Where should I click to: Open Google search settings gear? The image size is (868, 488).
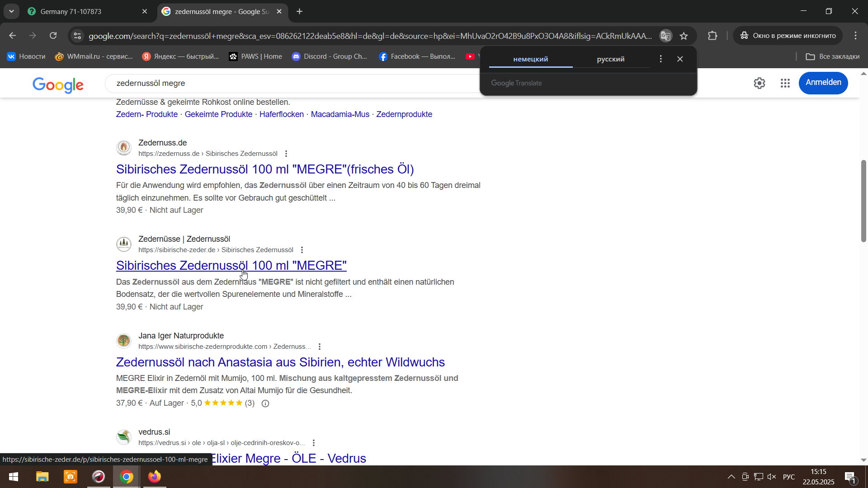pyautogui.click(x=759, y=83)
